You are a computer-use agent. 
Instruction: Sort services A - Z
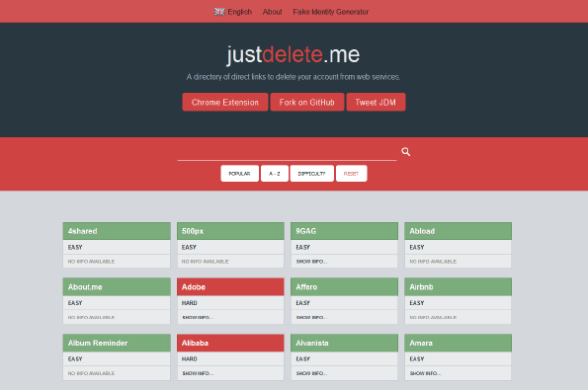(x=275, y=174)
